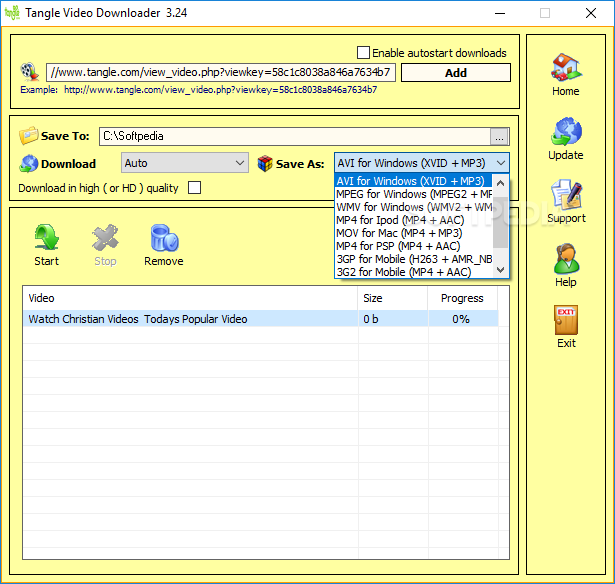Select MP4 for Ipod (MP4 + AAC)
Image resolution: width=615 pixels, height=584 pixels.
tap(414, 220)
